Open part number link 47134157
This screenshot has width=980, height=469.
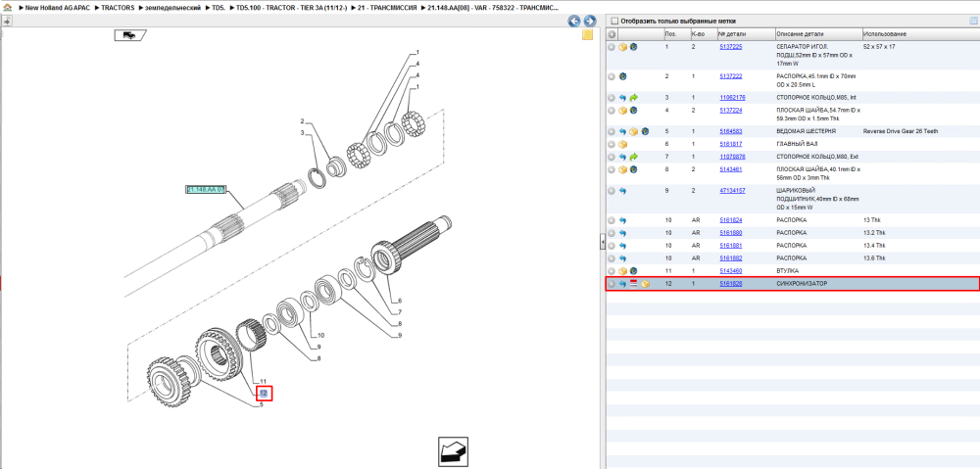coord(732,191)
